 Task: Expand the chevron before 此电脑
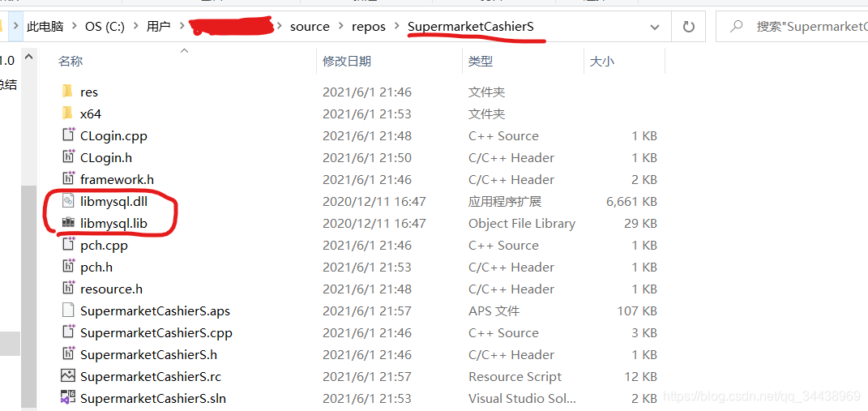(x=15, y=27)
